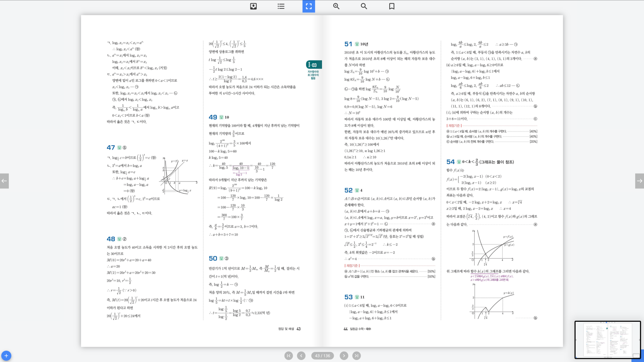
Task: Click the left edge back arrow
Action: pyautogui.click(x=4, y=181)
